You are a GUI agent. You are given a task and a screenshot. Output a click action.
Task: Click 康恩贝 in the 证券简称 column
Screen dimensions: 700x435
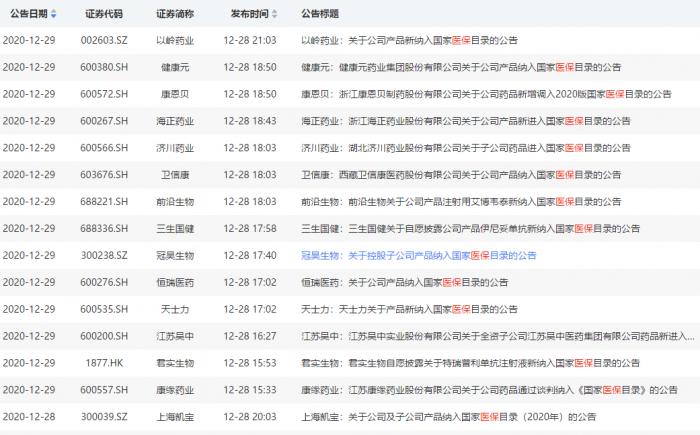pos(175,94)
